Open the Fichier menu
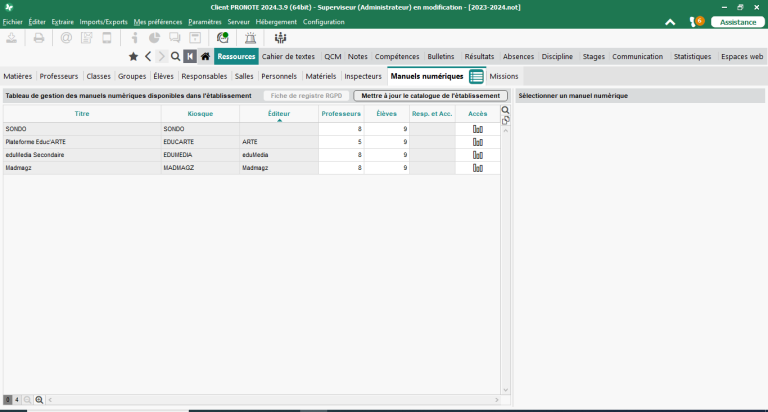 click(12, 21)
